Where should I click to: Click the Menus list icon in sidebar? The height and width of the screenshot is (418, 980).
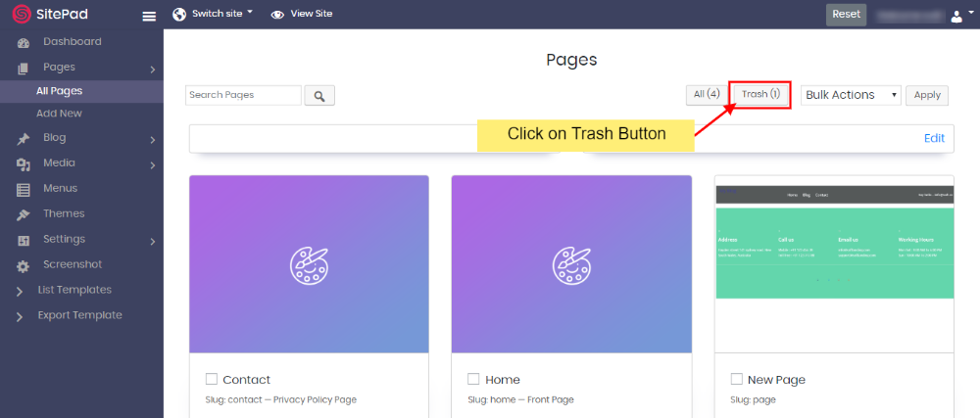coord(24,189)
